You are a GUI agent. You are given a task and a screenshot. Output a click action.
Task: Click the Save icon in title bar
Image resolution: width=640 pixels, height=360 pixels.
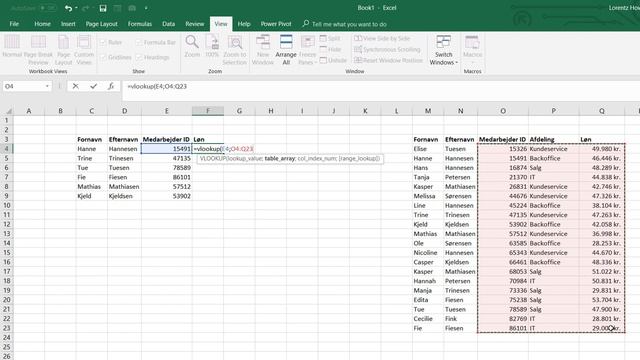[103, 8]
